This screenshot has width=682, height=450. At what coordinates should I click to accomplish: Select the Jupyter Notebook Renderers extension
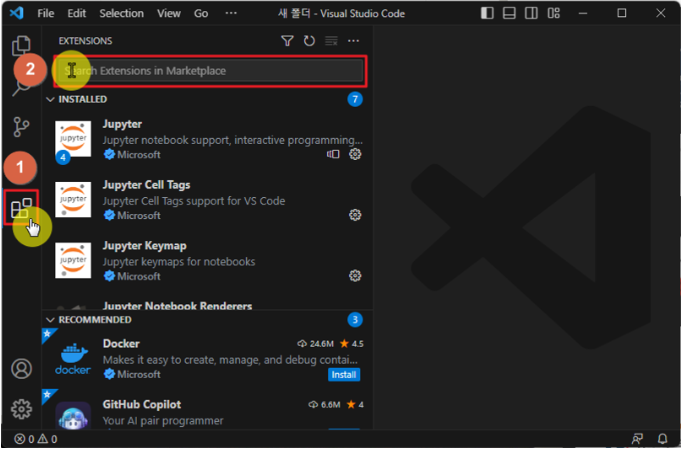177,306
